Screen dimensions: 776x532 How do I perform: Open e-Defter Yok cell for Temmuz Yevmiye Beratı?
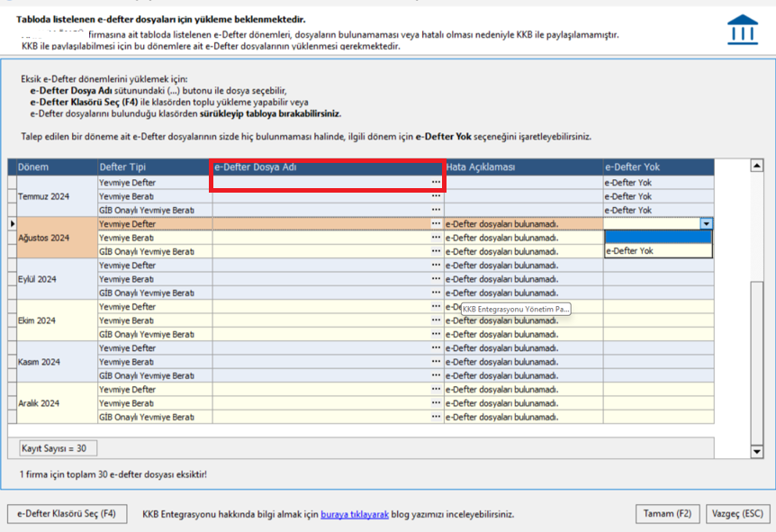coord(658,196)
